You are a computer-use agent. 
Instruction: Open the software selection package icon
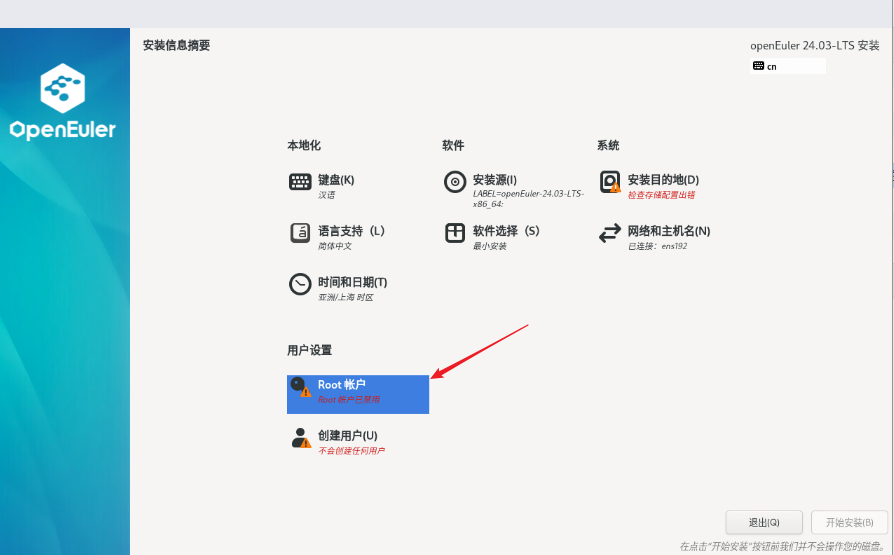pyautogui.click(x=455, y=233)
